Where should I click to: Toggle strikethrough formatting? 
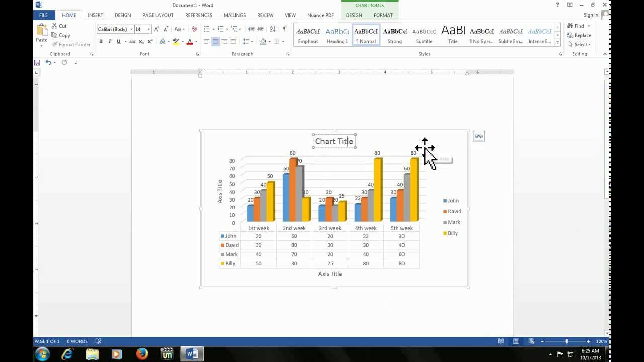[x=131, y=42]
